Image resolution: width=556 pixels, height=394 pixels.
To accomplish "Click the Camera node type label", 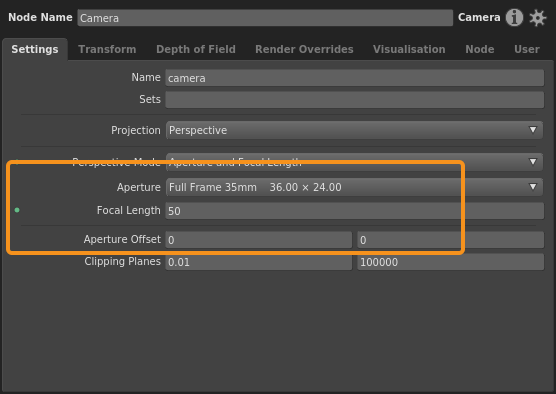I will (479, 17).
